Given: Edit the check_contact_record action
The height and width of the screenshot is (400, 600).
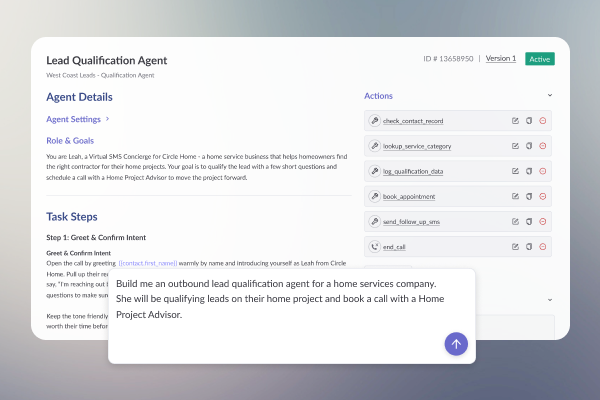Looking at the screenshot, I should click(515, 121).
